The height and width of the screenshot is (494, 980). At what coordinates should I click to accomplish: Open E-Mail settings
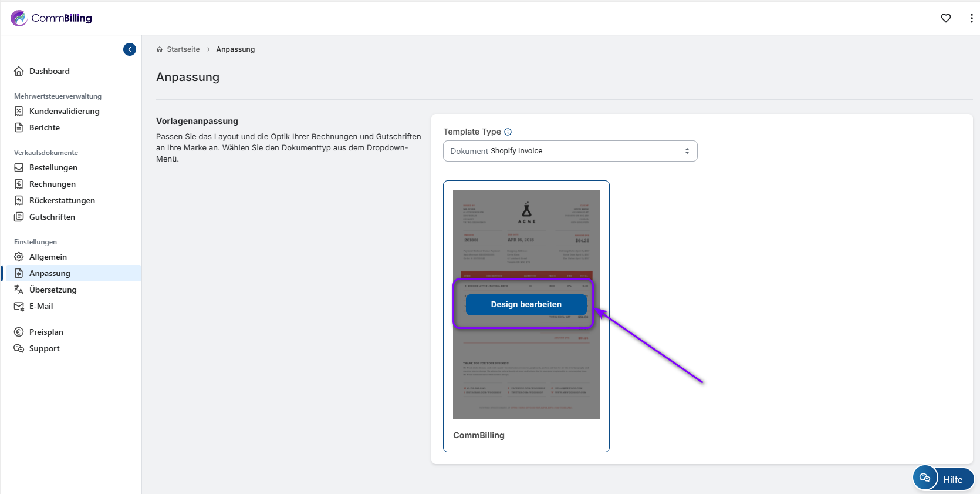(41, 306)
